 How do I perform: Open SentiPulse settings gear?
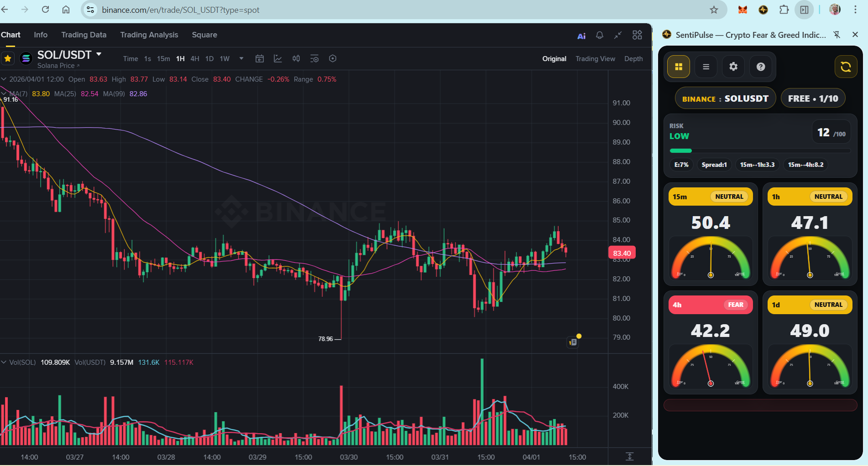click(x=733, y=67)
